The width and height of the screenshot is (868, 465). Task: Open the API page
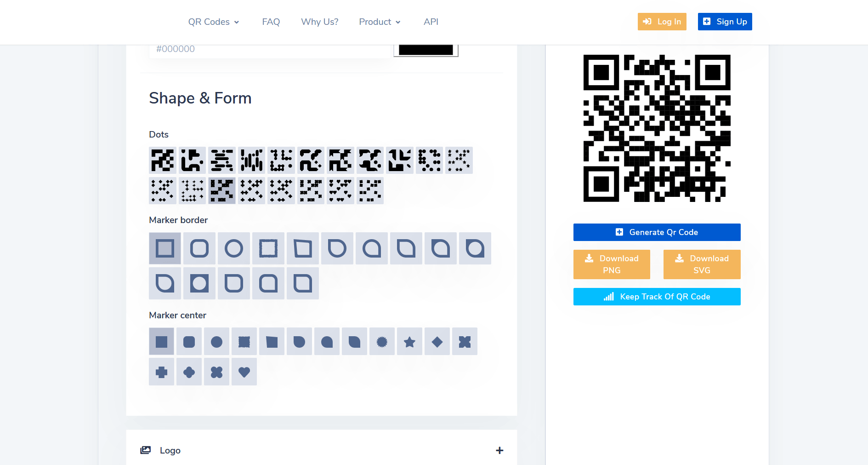tap(431, 22)
